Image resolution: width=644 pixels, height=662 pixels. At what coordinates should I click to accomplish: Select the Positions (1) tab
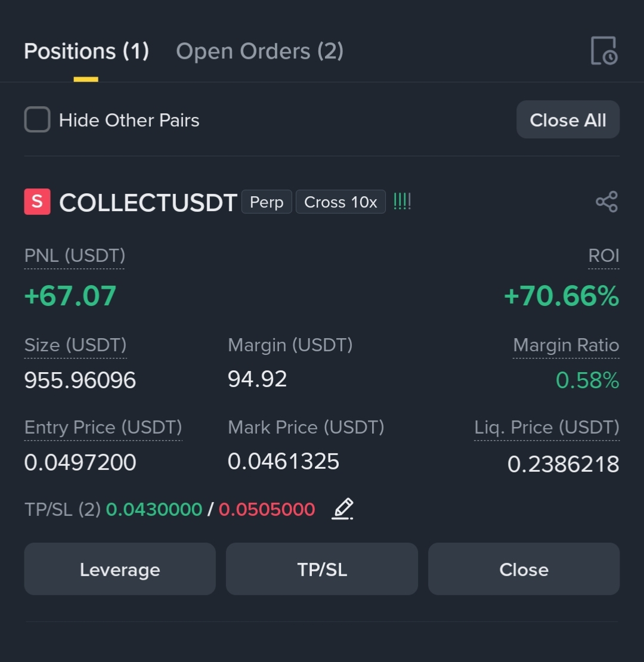click(x=86, y=51)
